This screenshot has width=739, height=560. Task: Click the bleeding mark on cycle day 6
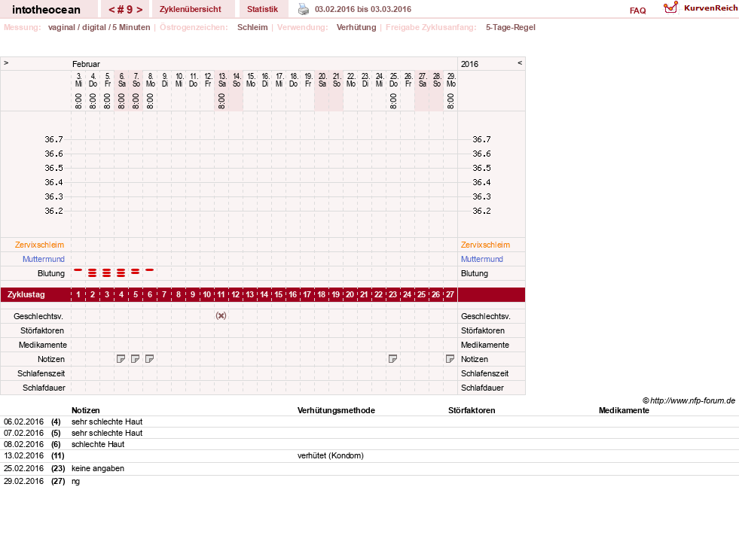[x=150, y=270]
